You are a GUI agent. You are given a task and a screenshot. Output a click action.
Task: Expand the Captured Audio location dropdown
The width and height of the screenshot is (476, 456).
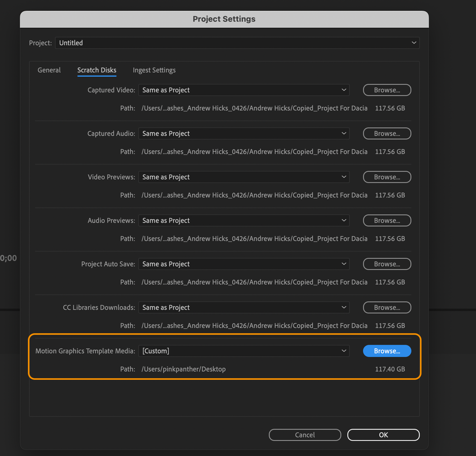click(x=244, y=133)
